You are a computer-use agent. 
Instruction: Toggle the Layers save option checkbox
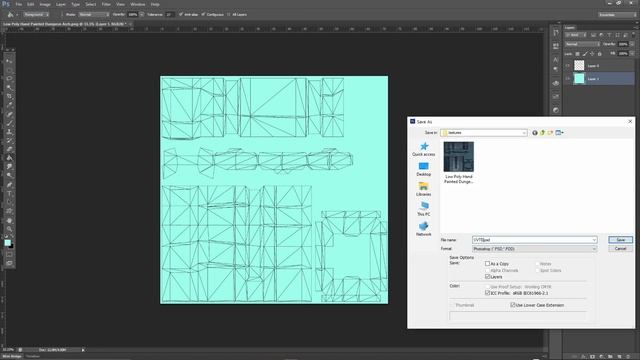coord(487,277)
